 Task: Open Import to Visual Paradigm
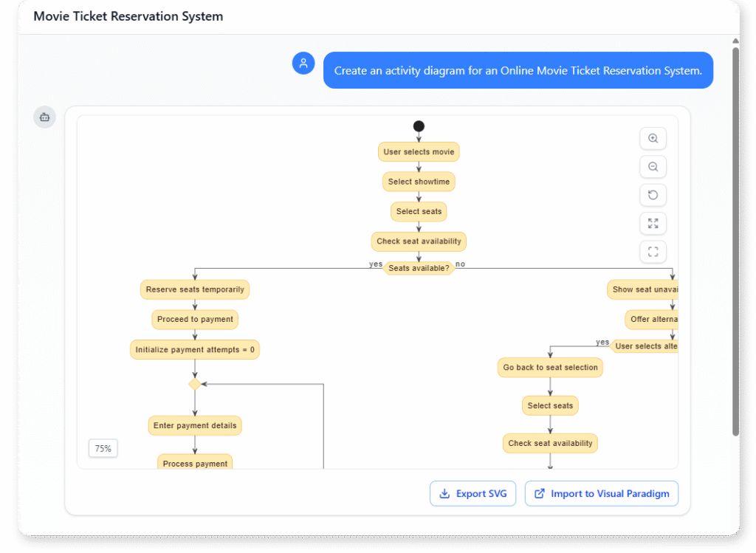[601, 493]
